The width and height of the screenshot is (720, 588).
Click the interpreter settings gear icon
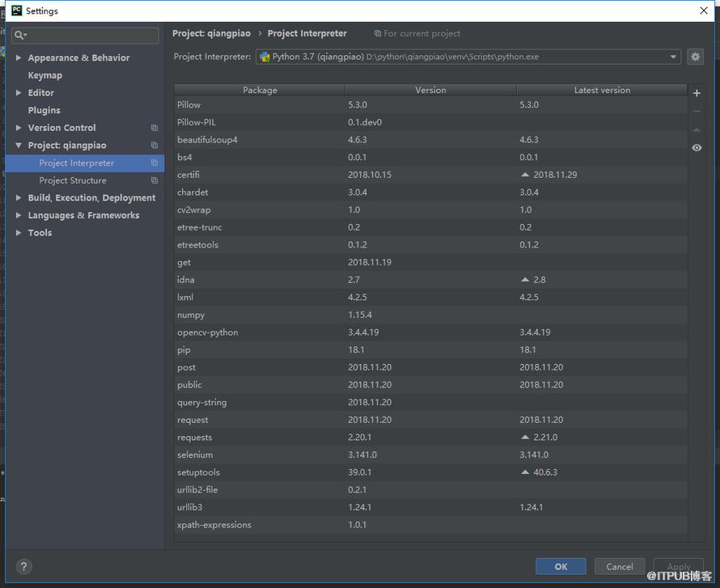pyautogui.click(x=695, y=57)
